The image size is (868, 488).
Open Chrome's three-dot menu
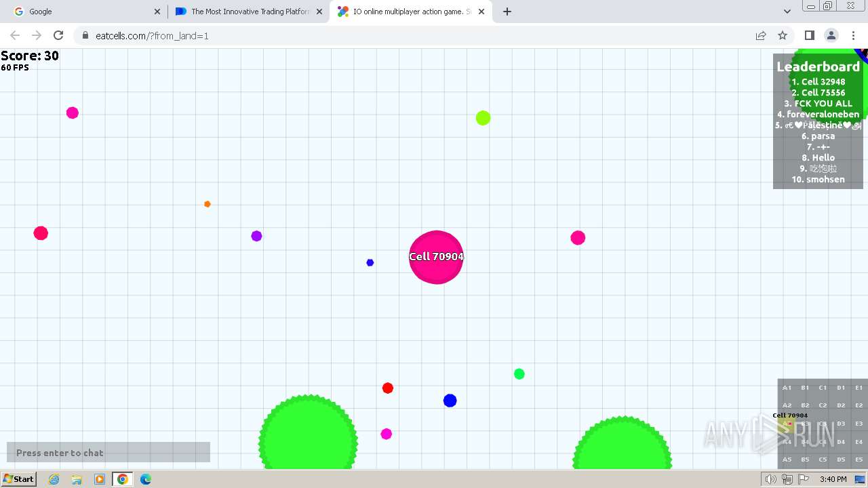(x=853, y=35)
